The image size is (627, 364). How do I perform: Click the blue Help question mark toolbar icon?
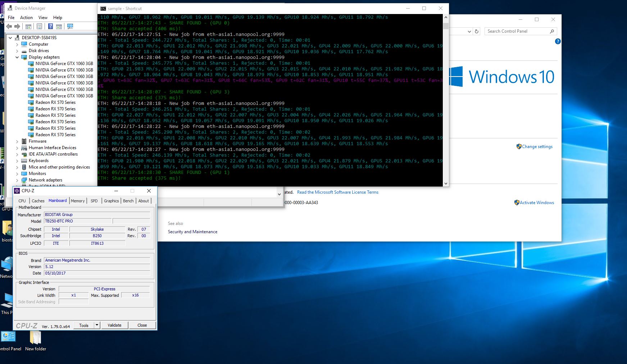coord(50,26)
